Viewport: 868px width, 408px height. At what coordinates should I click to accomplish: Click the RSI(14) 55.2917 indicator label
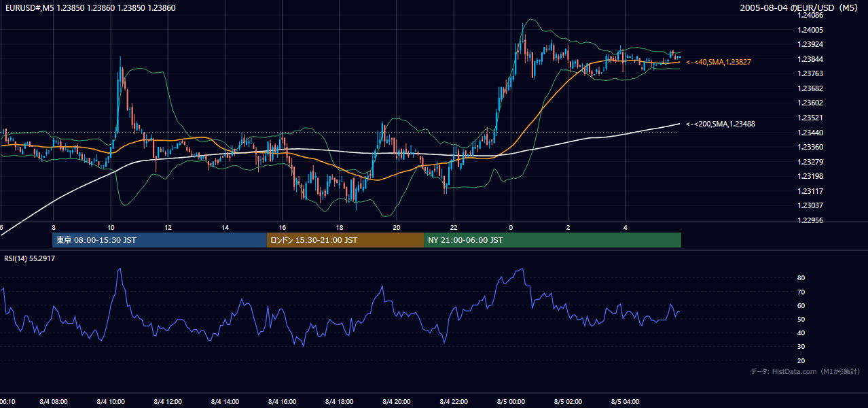click(30, 259)
